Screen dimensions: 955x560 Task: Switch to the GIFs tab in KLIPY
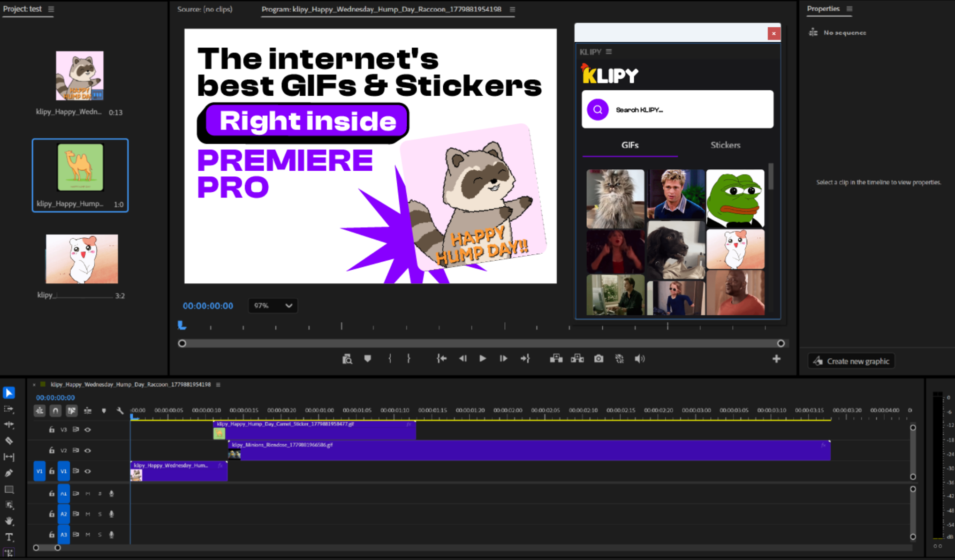tap(630, 145)
